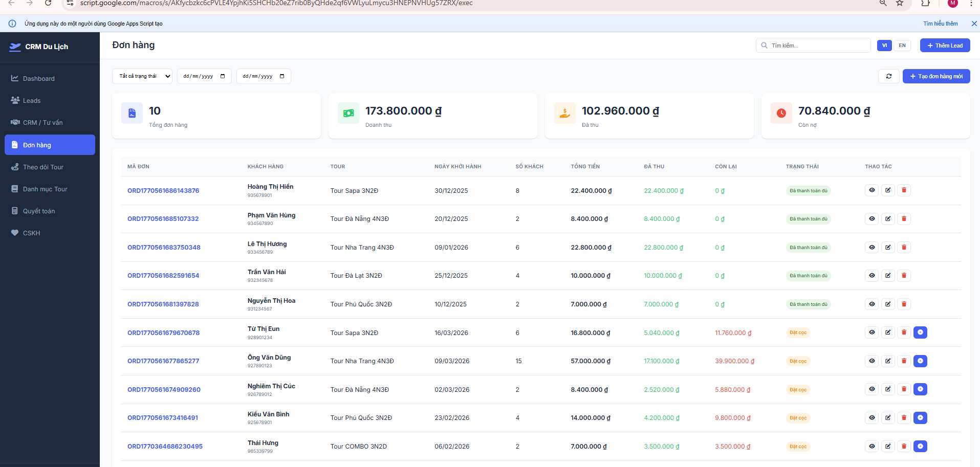Open order link ORD1770561686143876
The image size is (980, 467).
click(x=163, y=191)
